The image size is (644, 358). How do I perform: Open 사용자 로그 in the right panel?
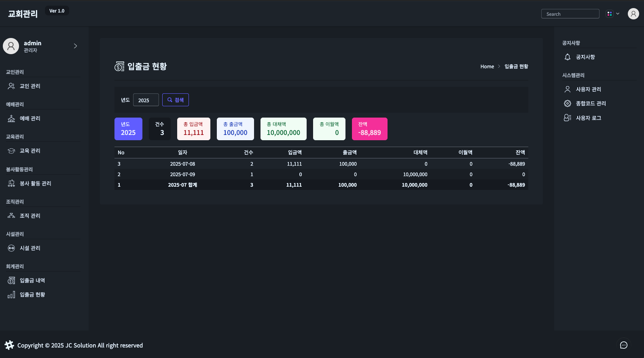coord(588,118)
